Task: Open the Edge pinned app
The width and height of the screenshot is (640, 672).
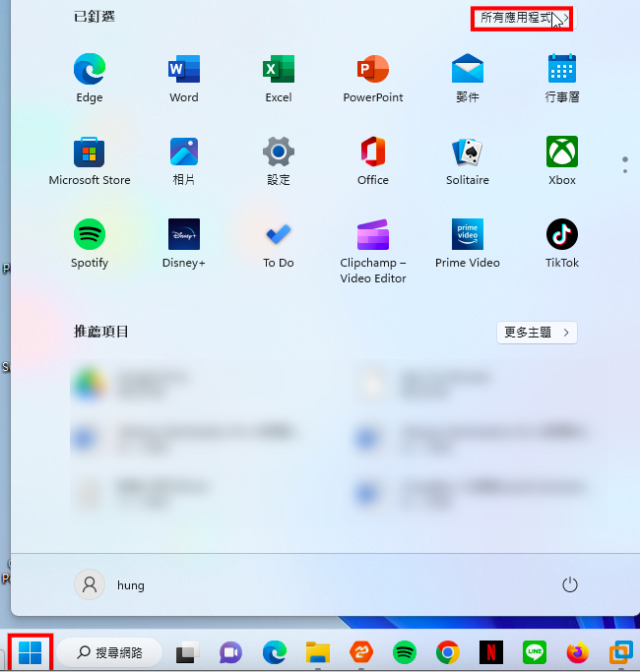Action: [x=90, y=78]
